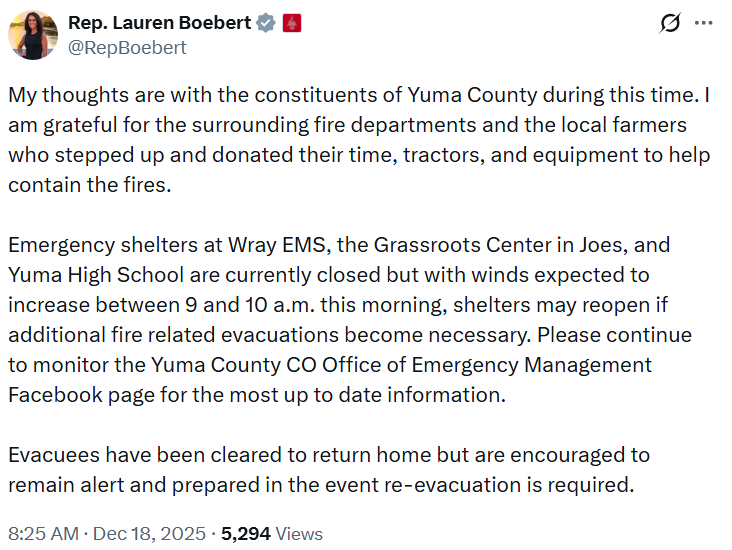Click the word Views at the bottom
The height and width of the screenshot is (550, 732).
click(299, 534)
